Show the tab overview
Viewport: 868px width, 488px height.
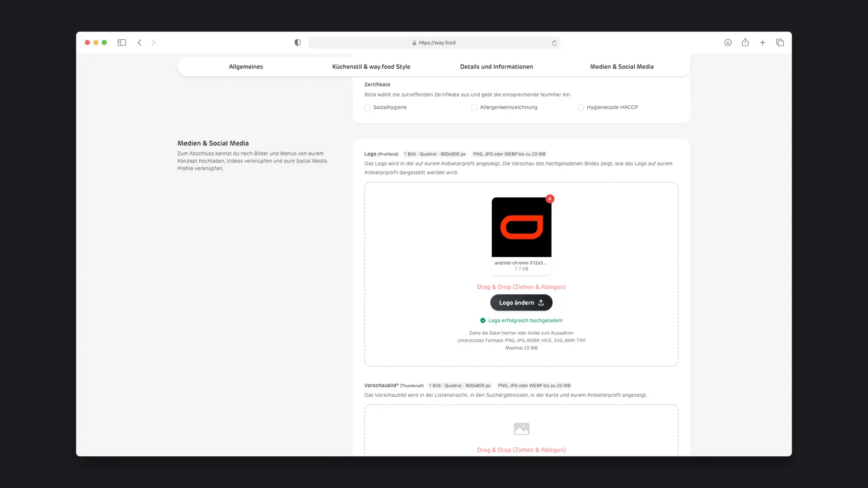(780, 42)
